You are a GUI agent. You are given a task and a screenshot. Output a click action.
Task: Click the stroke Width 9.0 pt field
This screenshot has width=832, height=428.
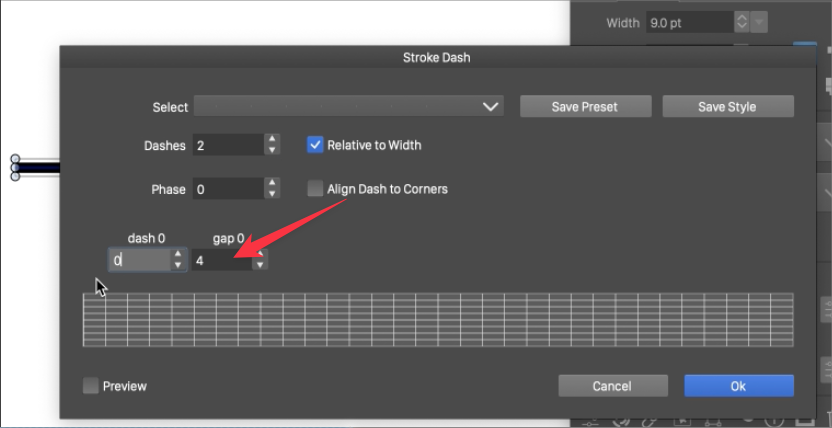(688, 22)
